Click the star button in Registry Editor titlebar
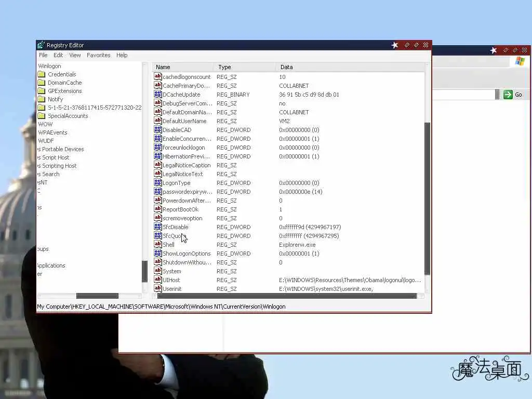 click(x=395, y=45)
